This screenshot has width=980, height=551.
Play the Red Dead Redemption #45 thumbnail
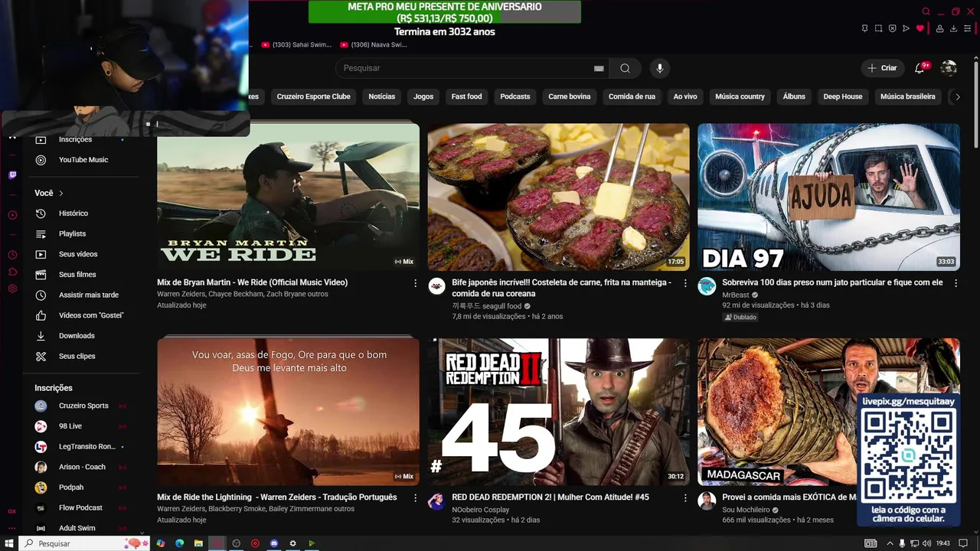pos(558,412)
